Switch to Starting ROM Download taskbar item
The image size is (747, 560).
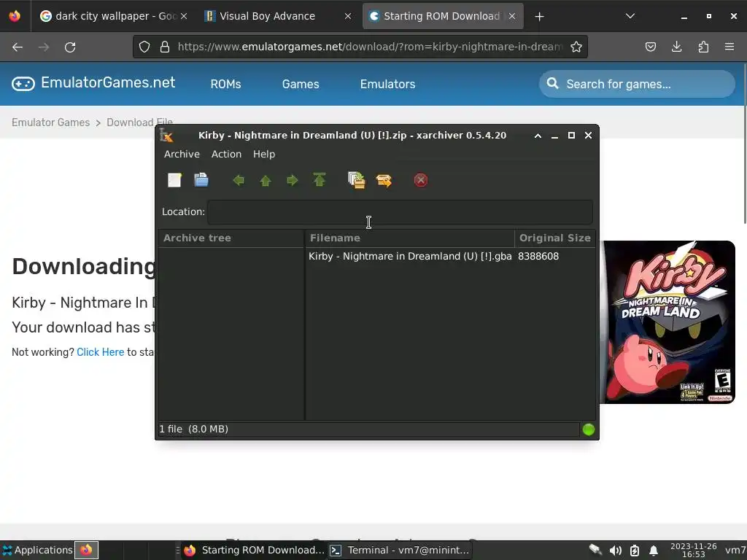tap(254, 550)
